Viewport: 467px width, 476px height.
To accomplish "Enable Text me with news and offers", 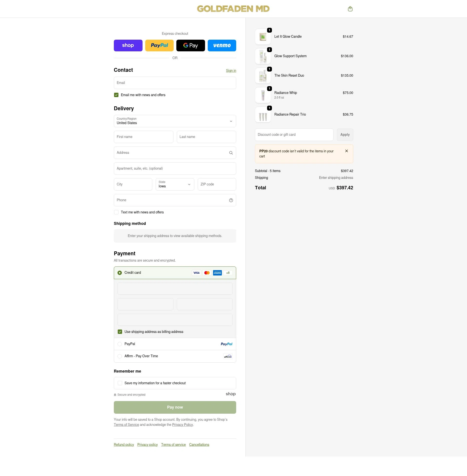I will pyautogui.click(x=116, y=212).
